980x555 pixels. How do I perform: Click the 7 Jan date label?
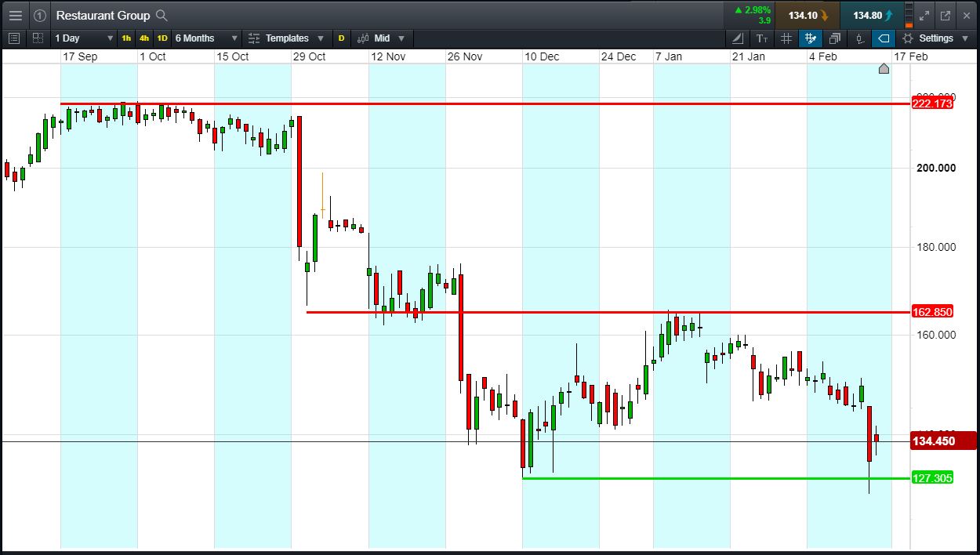669,56
